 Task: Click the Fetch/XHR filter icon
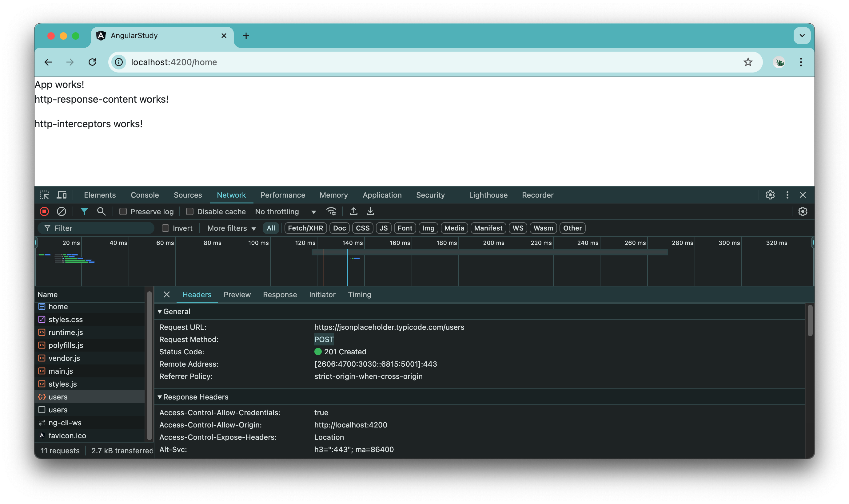click(x=305, y=228)
